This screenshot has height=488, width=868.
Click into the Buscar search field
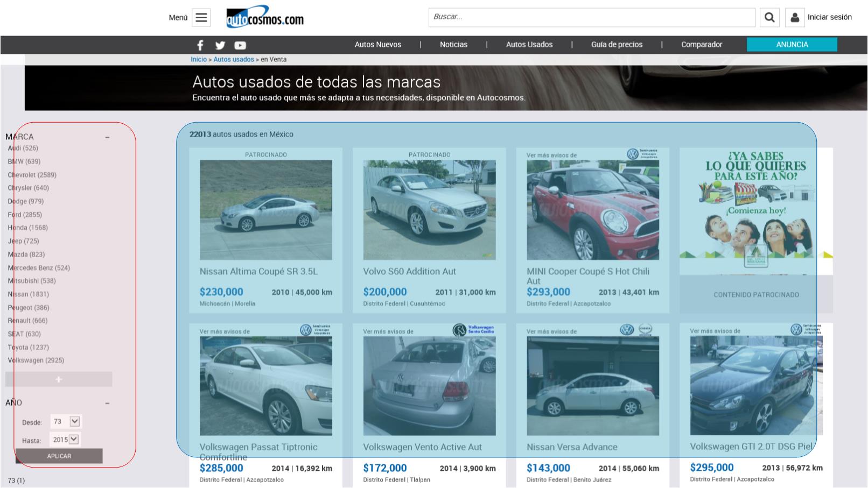[x=591, y=17]
